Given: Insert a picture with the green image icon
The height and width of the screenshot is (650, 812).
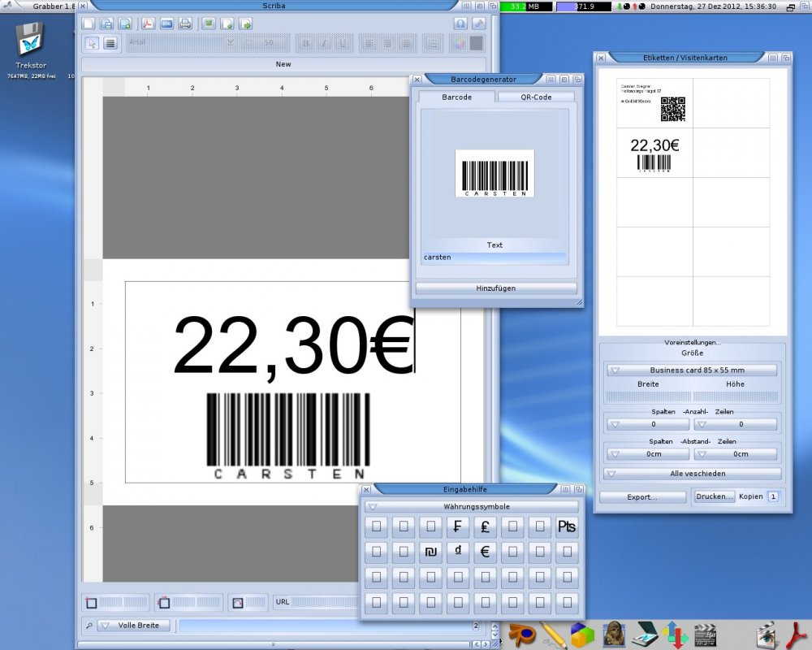Looking at the screenshot, I should tap(208, 24).
